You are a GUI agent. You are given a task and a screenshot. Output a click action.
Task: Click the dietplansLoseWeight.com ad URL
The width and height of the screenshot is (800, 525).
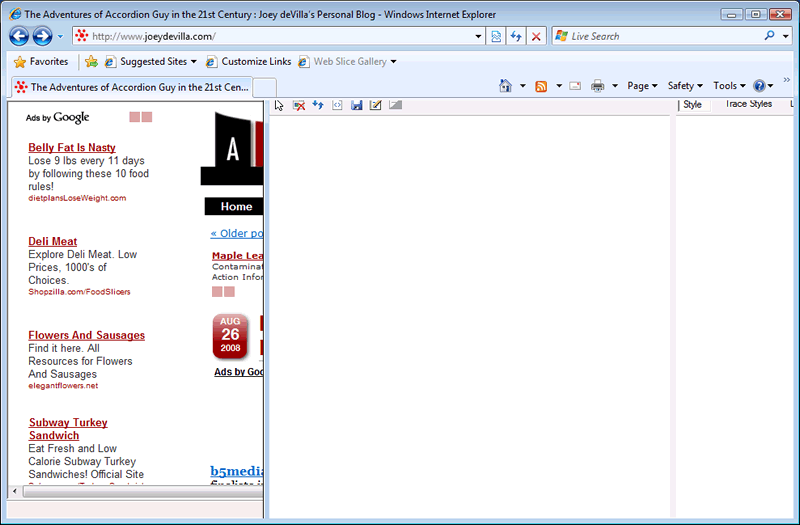click(x=77, y=198)
